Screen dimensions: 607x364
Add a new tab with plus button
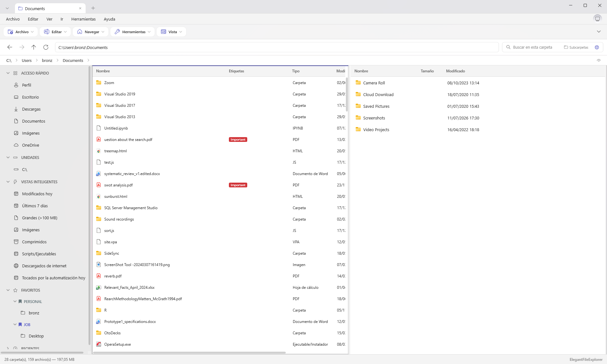click(x=93, y=8)
